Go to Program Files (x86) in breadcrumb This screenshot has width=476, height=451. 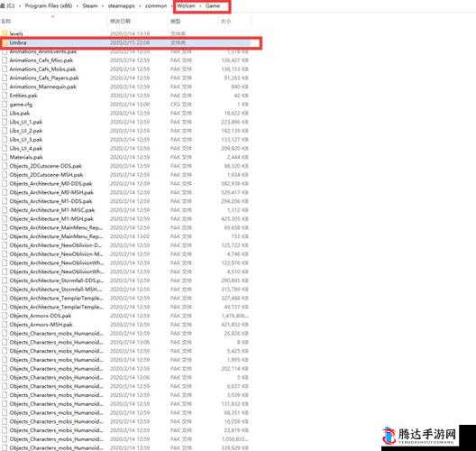[x=49, y=5]
